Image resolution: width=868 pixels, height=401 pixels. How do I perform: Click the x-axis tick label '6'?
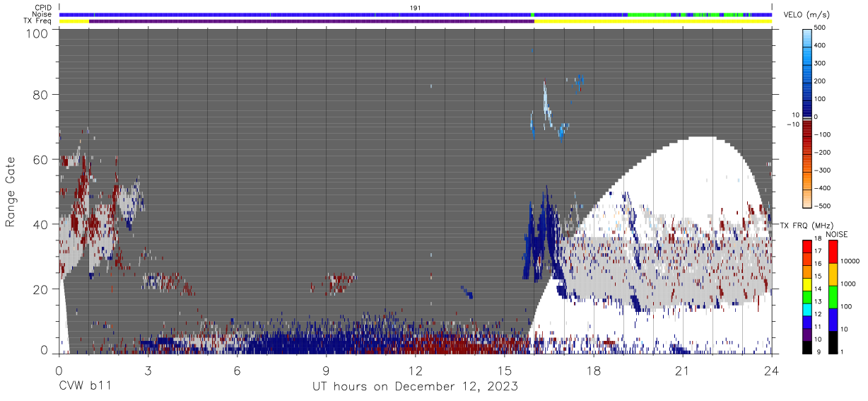pos(237,371)
